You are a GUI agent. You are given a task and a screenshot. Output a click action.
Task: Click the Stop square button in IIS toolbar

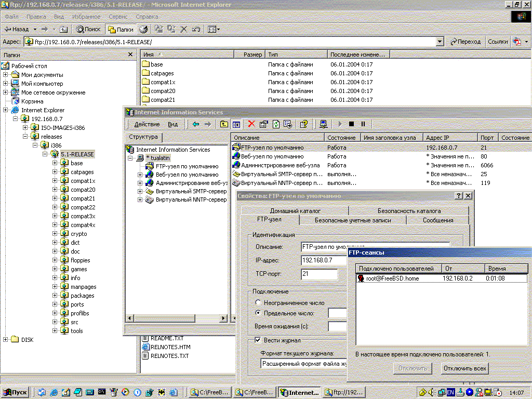point(352,124)
